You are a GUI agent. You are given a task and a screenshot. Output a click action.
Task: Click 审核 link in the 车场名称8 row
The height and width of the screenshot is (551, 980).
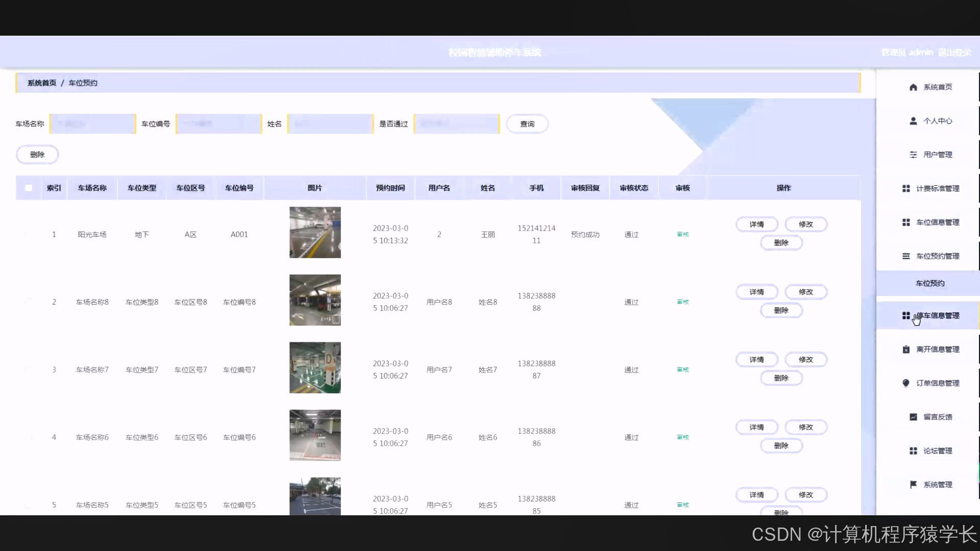click(x=683, y=302)
